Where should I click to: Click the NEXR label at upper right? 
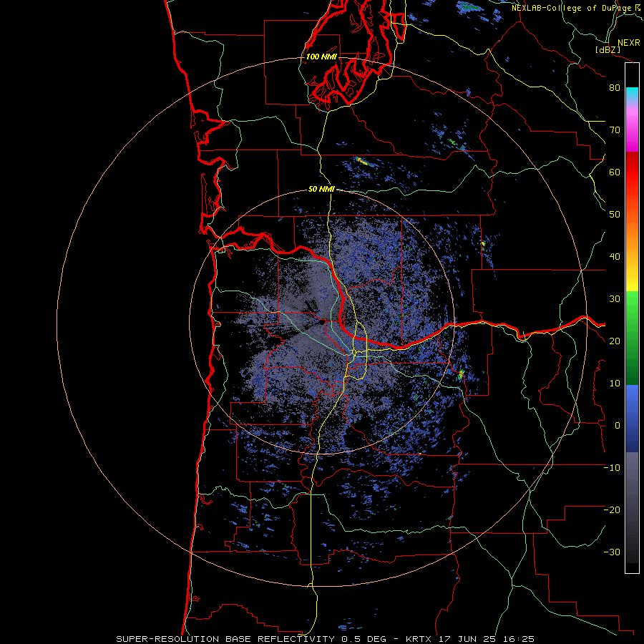click(x=628, y=43)
